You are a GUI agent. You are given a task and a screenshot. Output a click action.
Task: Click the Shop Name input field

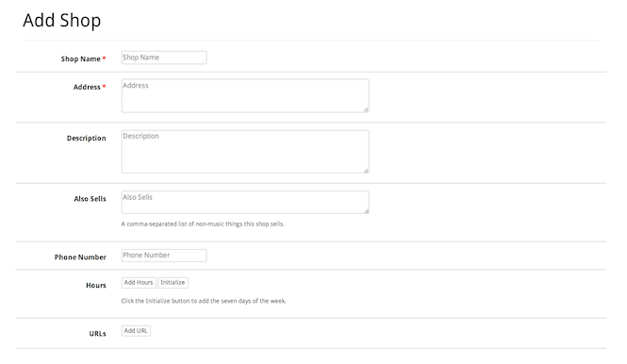[x=164, y=58]
